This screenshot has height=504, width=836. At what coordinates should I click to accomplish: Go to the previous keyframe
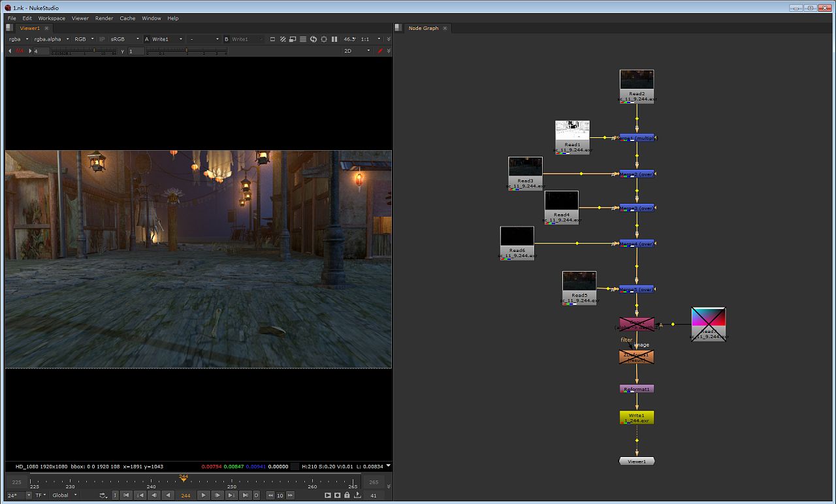pyautogui.click(x=140, y=496)
